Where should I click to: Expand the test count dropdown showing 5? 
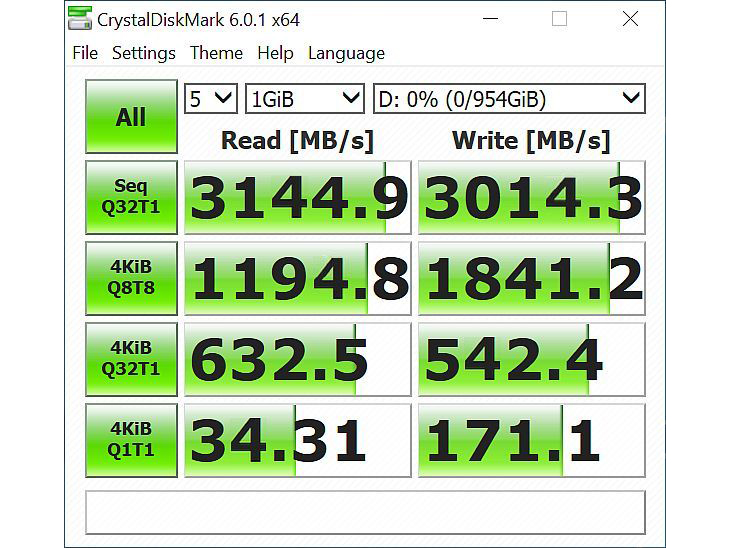211,98
